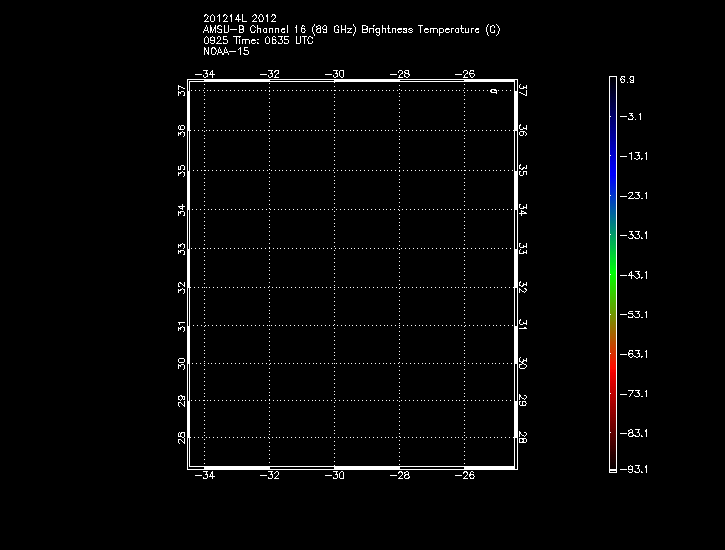Click the title line '201214L 2012'
The width and height of the screenshot is (725, 550).
[239, 18]
